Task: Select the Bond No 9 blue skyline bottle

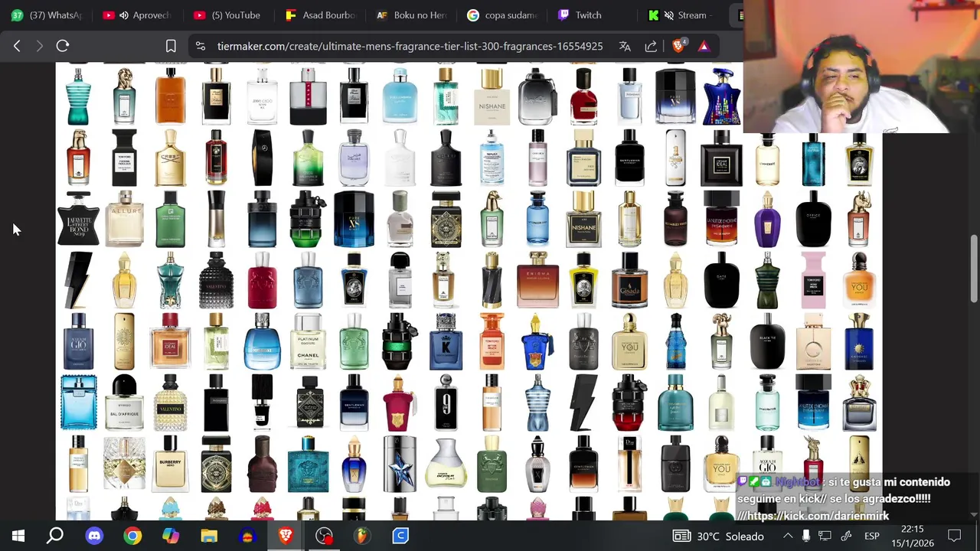Action: 721,96
